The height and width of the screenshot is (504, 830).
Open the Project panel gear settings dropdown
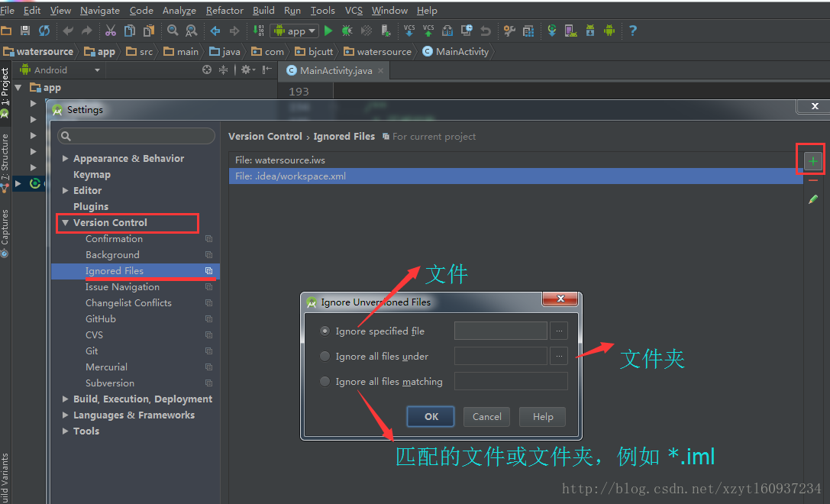247,70
